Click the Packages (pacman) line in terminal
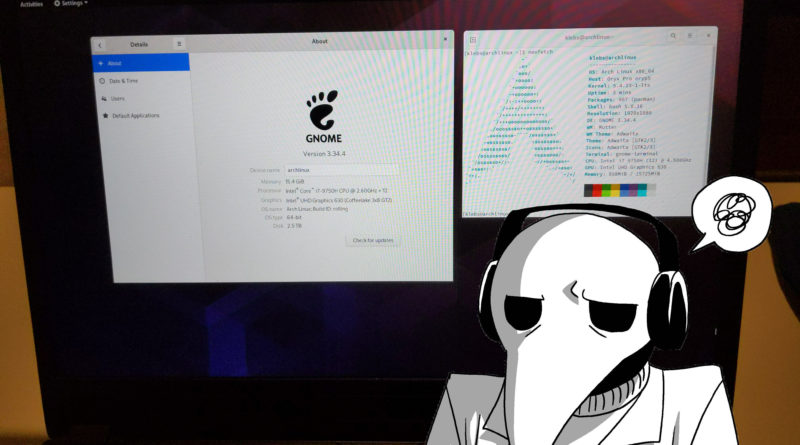Image resolution: width=800 pixels, height=445 pixels. (x=621, y=100)
